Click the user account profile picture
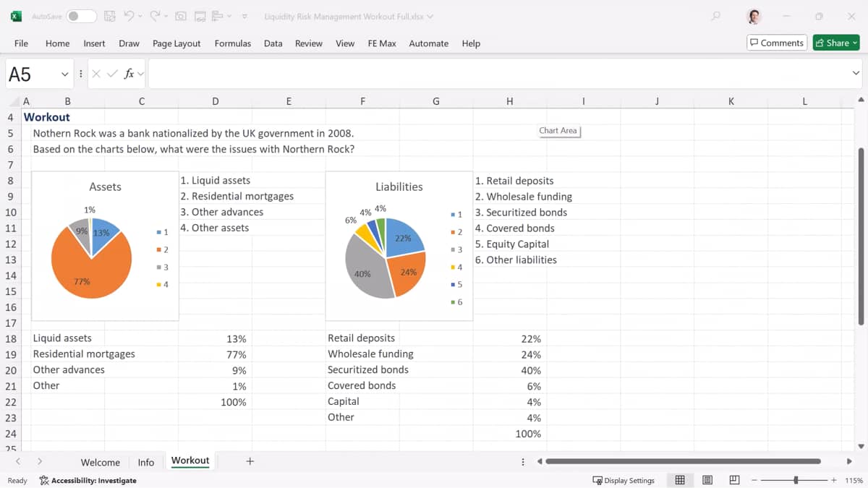This screenshot has width=868, height=488. point(754,16)
